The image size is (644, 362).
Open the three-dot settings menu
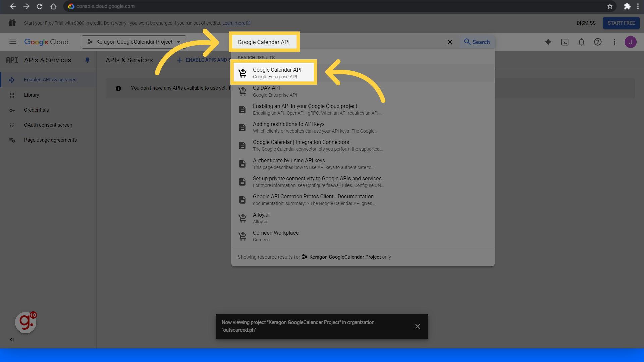(x=614, y=42)
